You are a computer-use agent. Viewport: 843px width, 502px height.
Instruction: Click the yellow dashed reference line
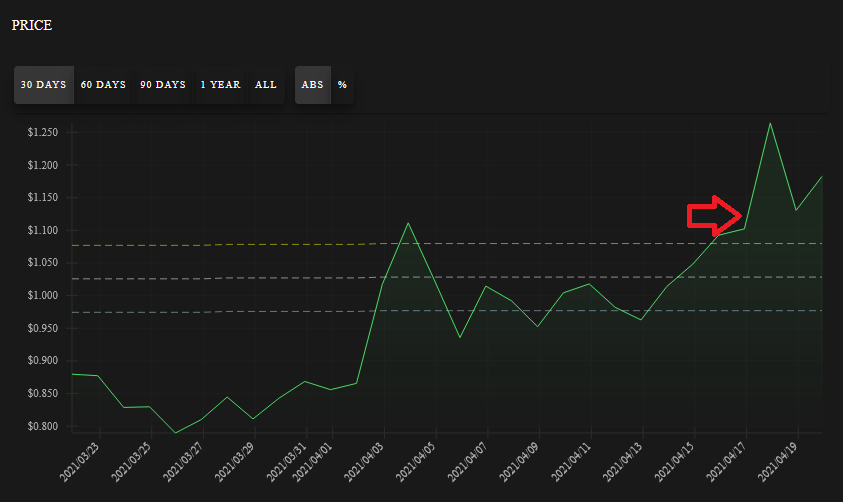point(446,244)
